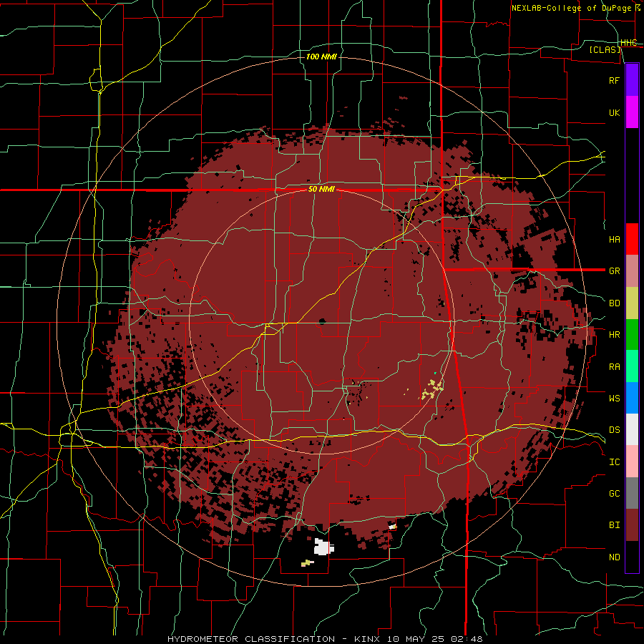
Task: Click the yellow big drops echo cluster
Action: tap(432, 389)
